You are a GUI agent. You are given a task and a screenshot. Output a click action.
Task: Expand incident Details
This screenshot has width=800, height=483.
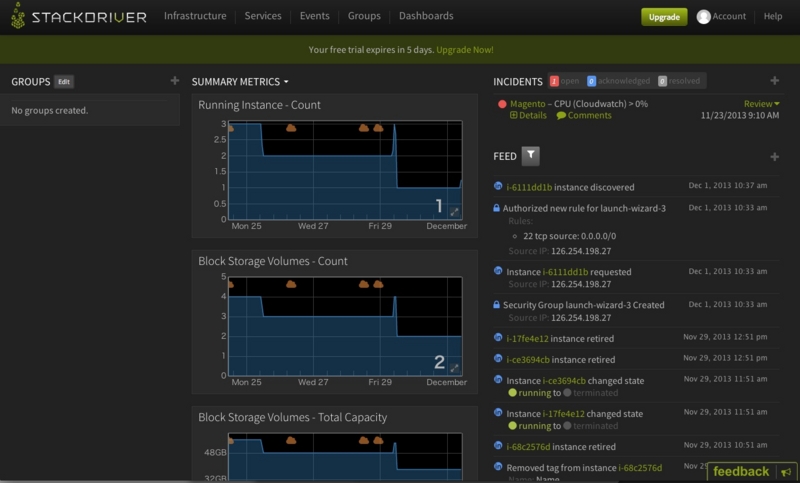tap(528, 115)
